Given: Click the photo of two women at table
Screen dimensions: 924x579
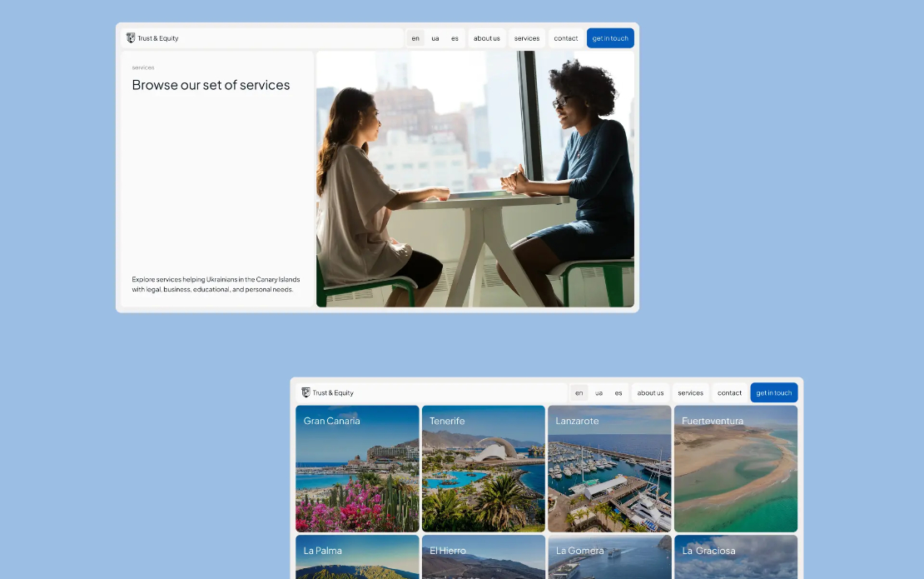Looking at the screenshot, I should click(x=475, y=178).
